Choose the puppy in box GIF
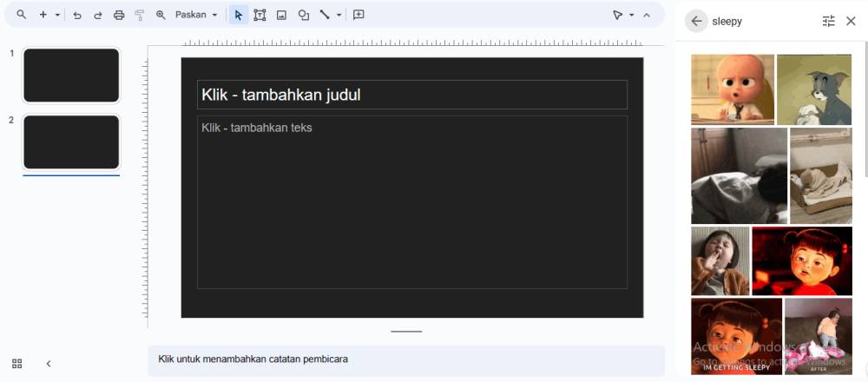 point(821,175)
